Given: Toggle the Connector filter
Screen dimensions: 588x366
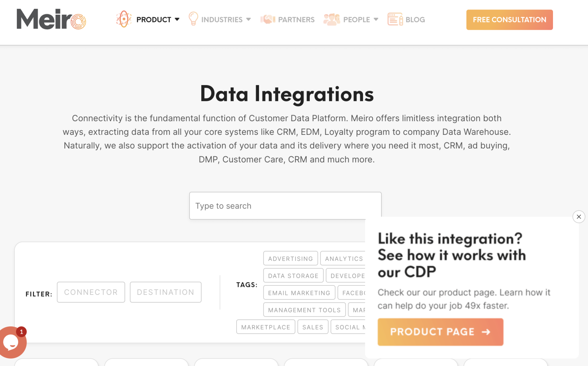Looking at the screenshot, I should [91, 292].
